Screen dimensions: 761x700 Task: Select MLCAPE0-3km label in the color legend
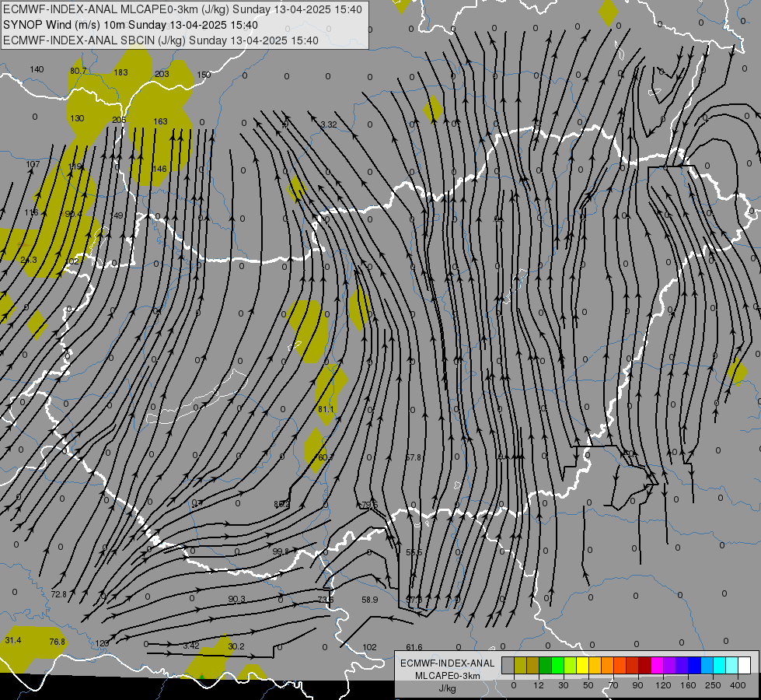click(447, 676)
